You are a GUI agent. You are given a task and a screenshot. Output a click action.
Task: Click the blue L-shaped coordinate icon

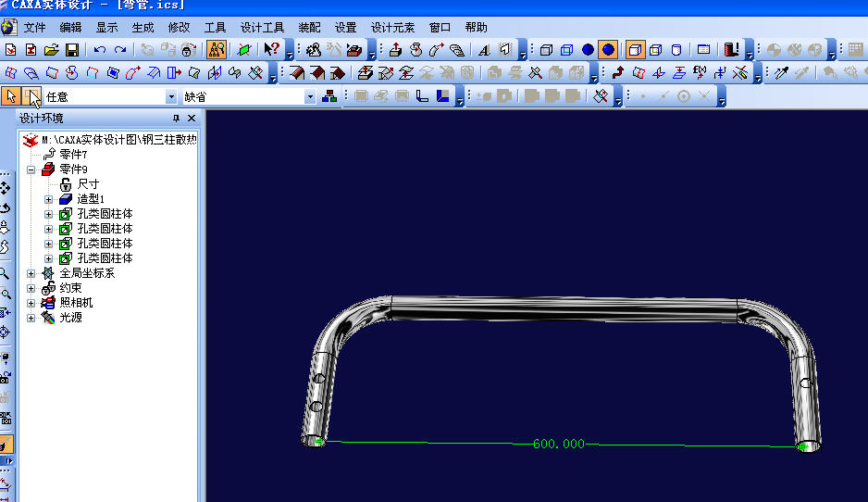[x=443, y=96]
